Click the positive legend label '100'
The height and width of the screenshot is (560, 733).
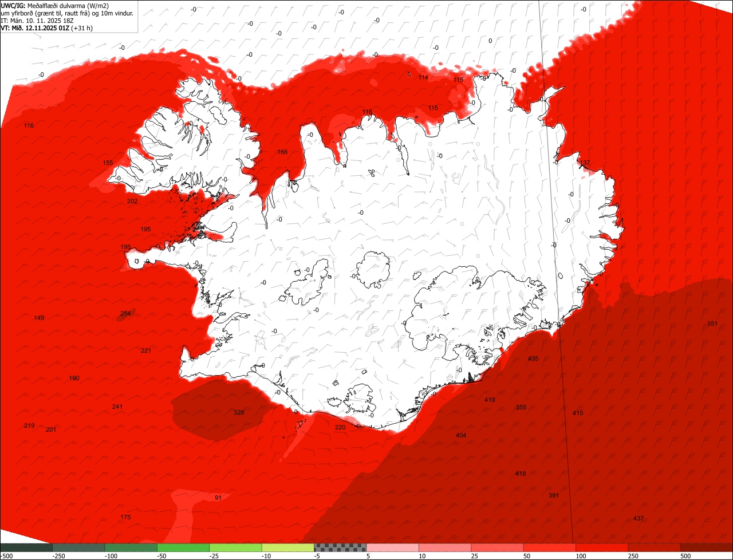coord(581,556)
